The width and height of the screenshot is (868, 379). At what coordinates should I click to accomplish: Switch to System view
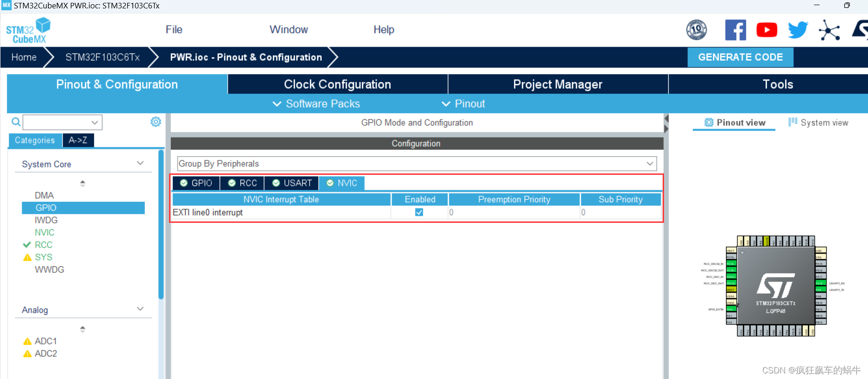click(x=818, y=123)
